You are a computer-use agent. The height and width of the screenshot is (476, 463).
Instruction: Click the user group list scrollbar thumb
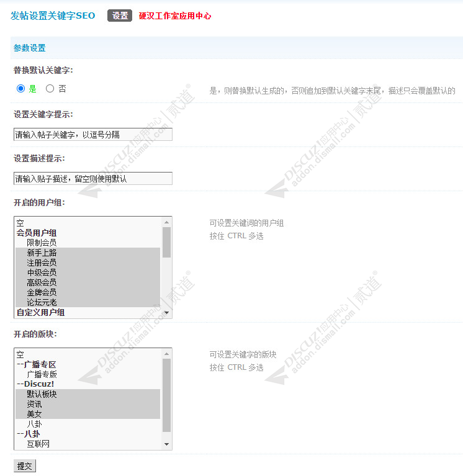[x=166, y=242]
